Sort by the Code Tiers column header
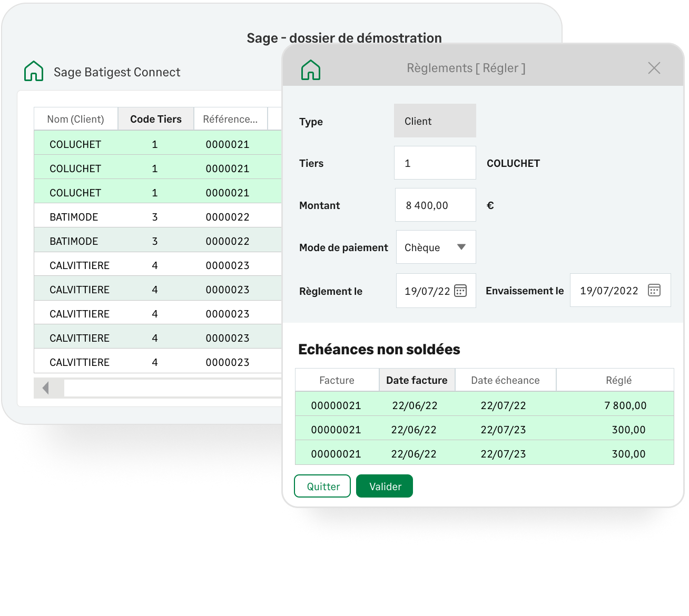This screenshot has width=689, height=616. tap(156, 119)
